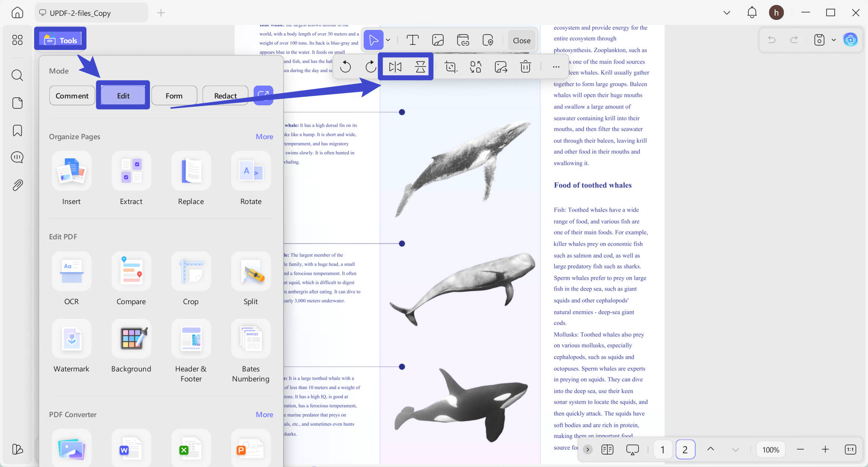Open the thumbnails grid panel in sidebar
The width and height of the screenshot is (868, 467).
click(x=17, y=40)
